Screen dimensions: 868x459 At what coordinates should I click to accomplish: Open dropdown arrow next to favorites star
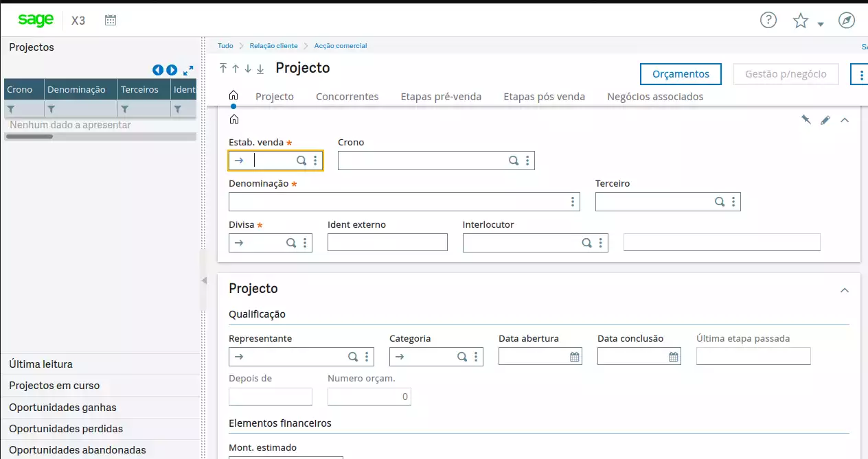coord(821,25)
